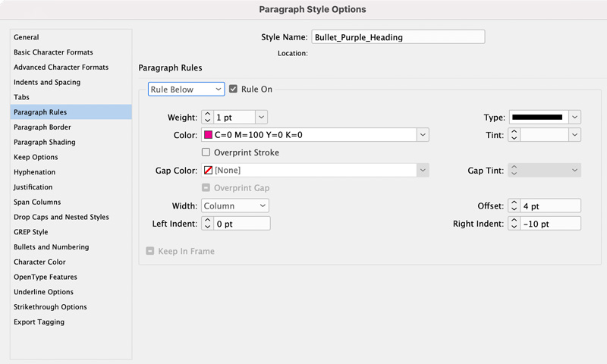Click the Weight value field
607x364 pixels.
(234, 118)
